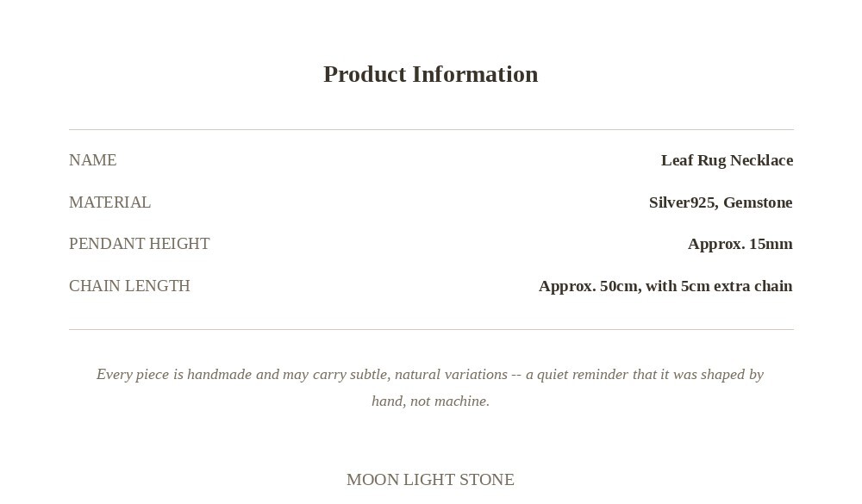Click the divider line below CHAIN LENGTH
Screen dimensions: 862x504
[x=431, y=330]
